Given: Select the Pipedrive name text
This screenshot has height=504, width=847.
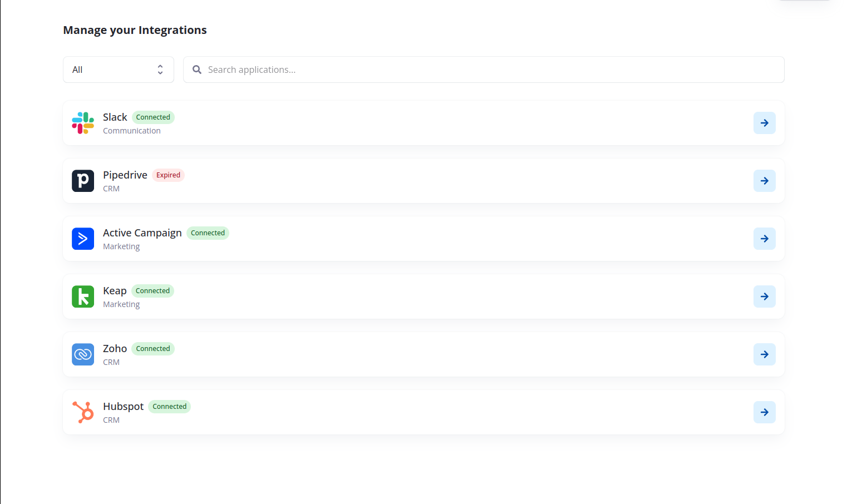Looking at the screenshot, I should 125,175.
